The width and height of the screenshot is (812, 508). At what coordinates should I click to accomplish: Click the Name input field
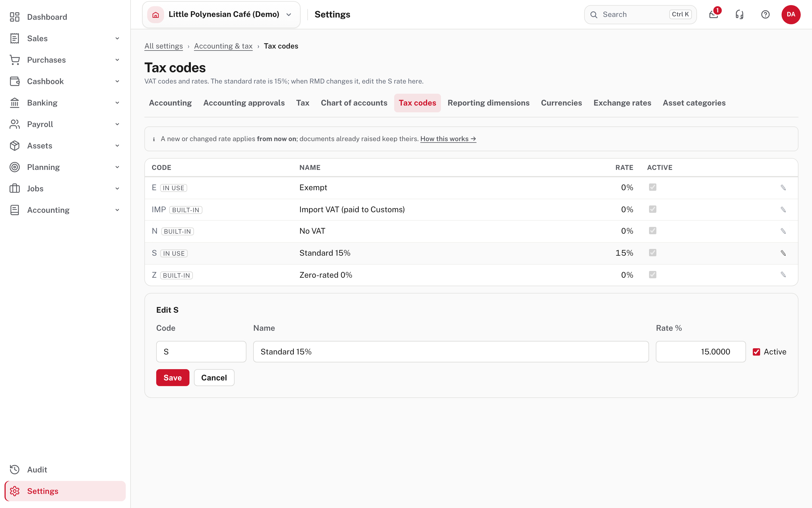coord(451,352)
